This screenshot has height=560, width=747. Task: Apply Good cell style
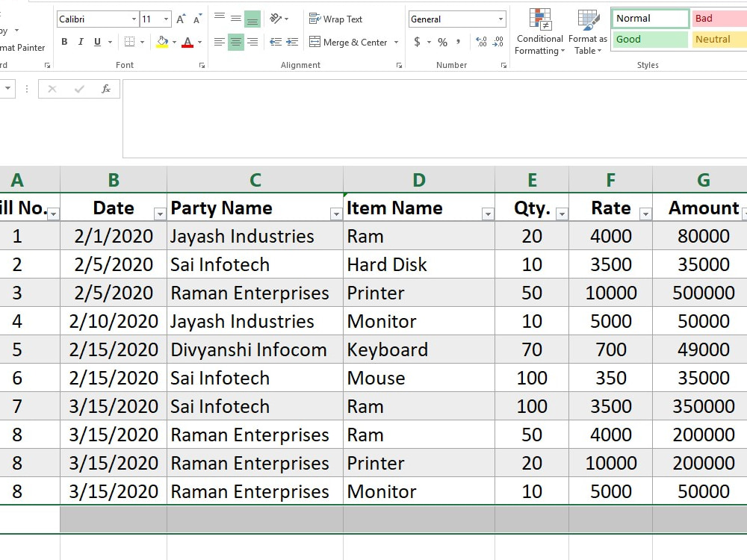[650, 39]
